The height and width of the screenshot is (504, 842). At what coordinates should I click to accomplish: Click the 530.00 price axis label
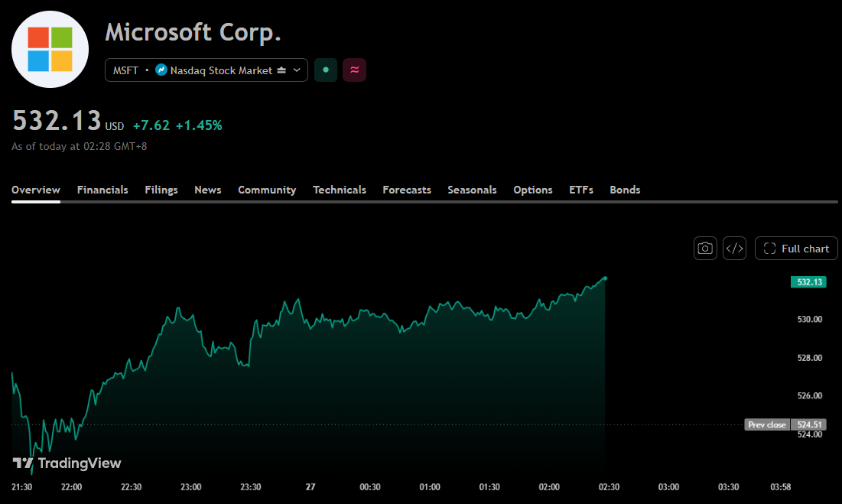(810, 320)
